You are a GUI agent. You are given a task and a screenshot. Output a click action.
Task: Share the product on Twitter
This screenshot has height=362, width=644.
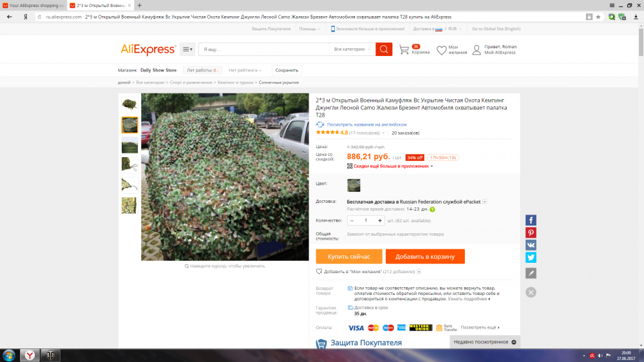tap(531, 257)
